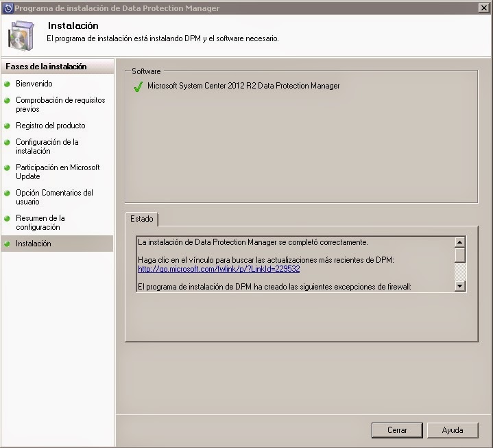Click the green dot beside Configuración de la instalación

7,142
